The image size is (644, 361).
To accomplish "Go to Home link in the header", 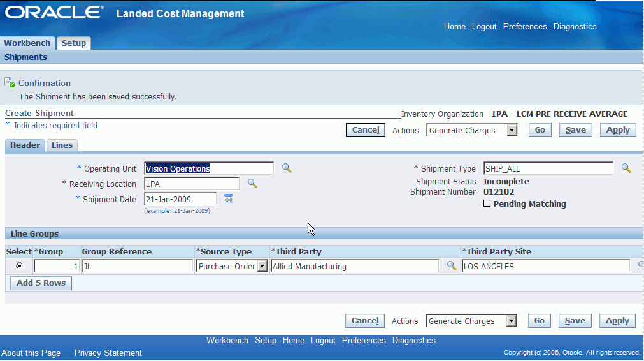I will tap(455, 26).
